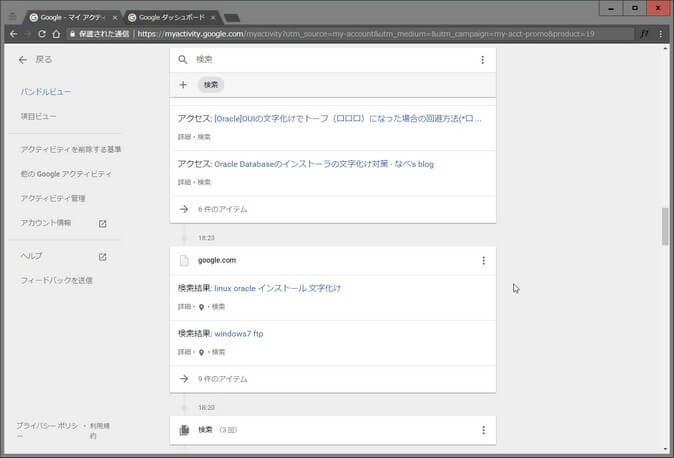The height and width of the screenshot is (458, 674).
Task: Click the 検索 filter chip
Action: tap(210, 85)
